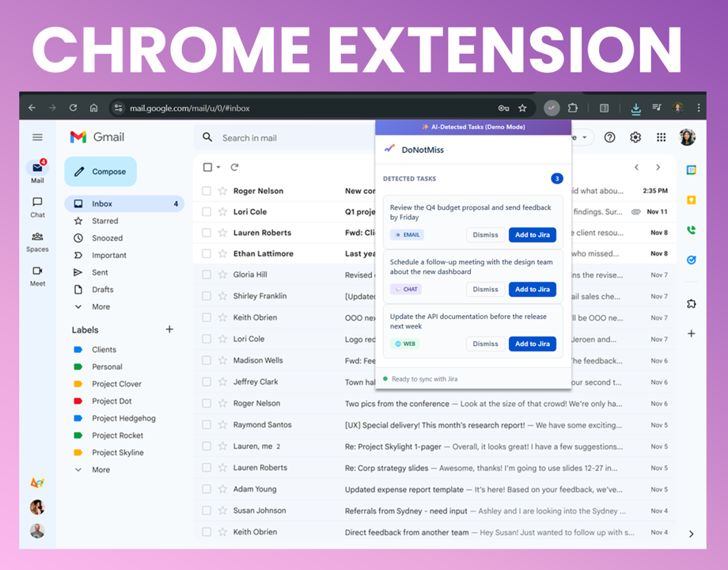Open Gmail settings gear

click(635, 138)
